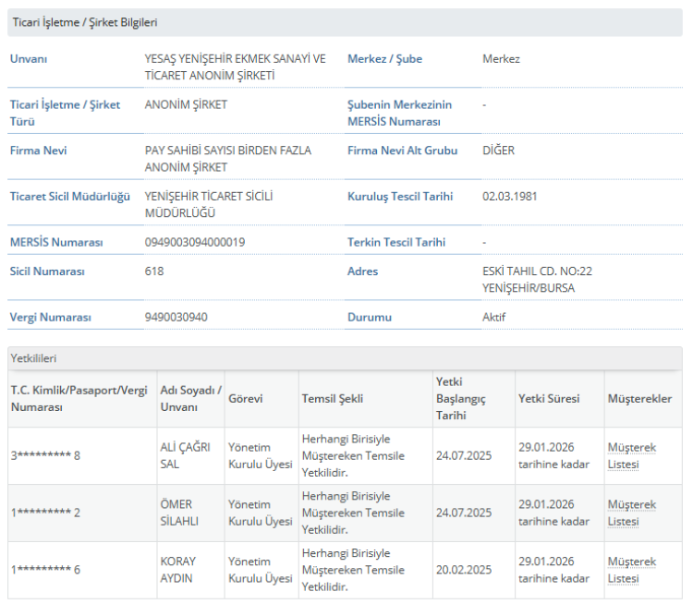Image resolution: width=693 pixels, height=616 pixels.
Task: Click the Firma Nevi Alt Grubu value DİĞER
Action: [x=498, y=151]
